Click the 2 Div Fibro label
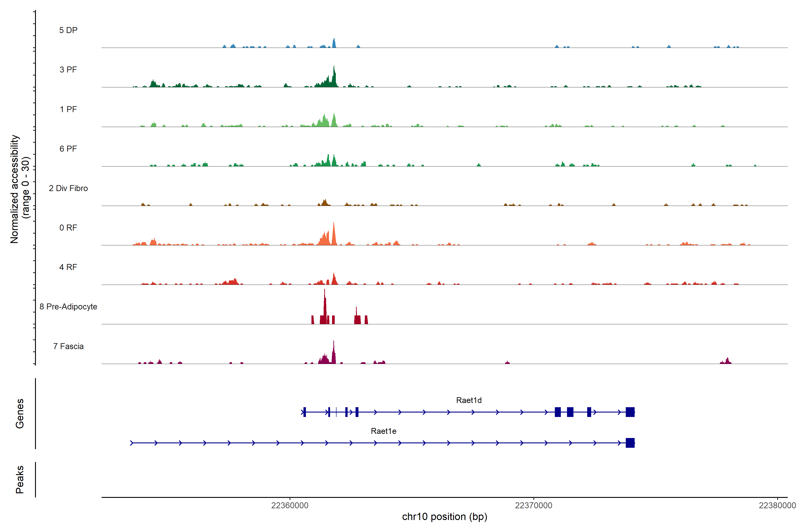 pyautogui.click(x=68, y=188)
